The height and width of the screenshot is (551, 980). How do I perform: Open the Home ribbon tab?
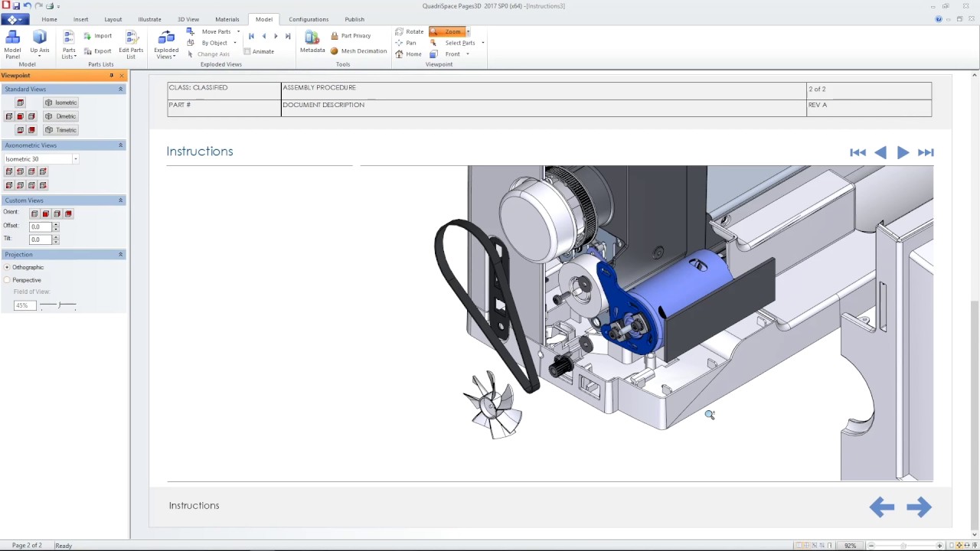49,19
